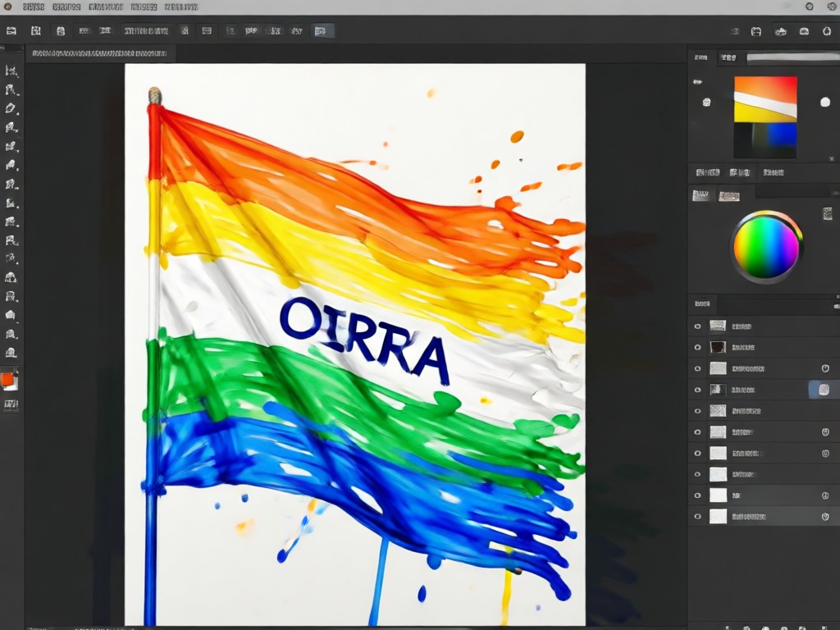Select the second layer's black thumbnail
The height and width of the screenshot is (630, 840).
point(718,347)
